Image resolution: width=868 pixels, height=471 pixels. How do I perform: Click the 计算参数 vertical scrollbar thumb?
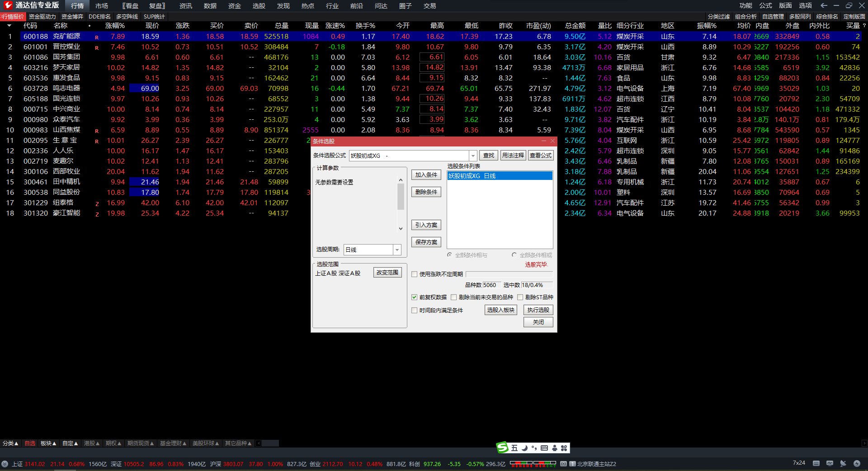(x=401, y=197)
